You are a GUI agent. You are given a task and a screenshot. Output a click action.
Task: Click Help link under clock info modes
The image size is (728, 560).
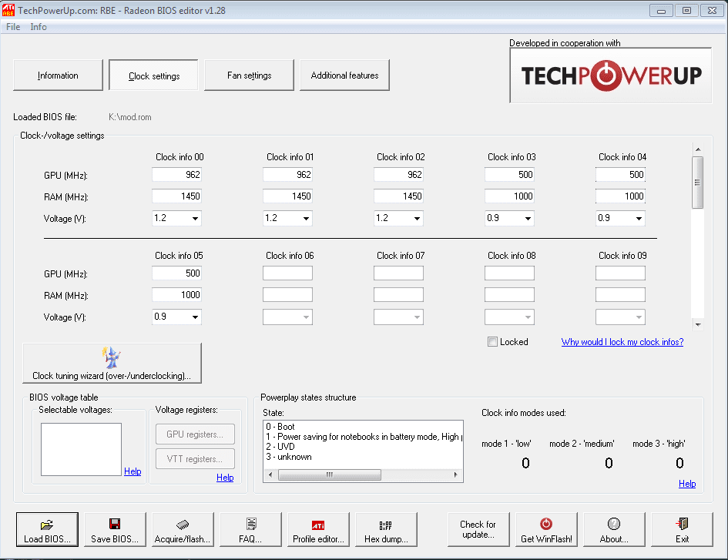pyautogui.click(x=687, y=484)
